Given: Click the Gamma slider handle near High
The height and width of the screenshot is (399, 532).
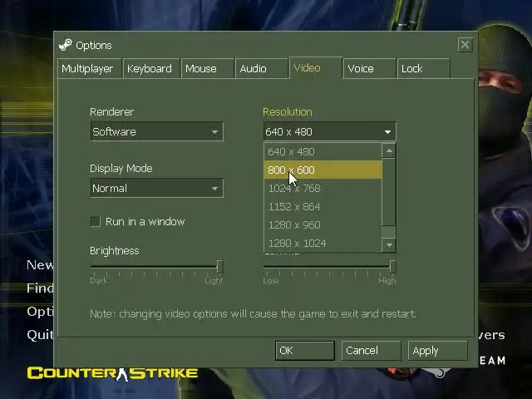Looking at the screenshot, I should pyautogui.click(x=392, y=267).
